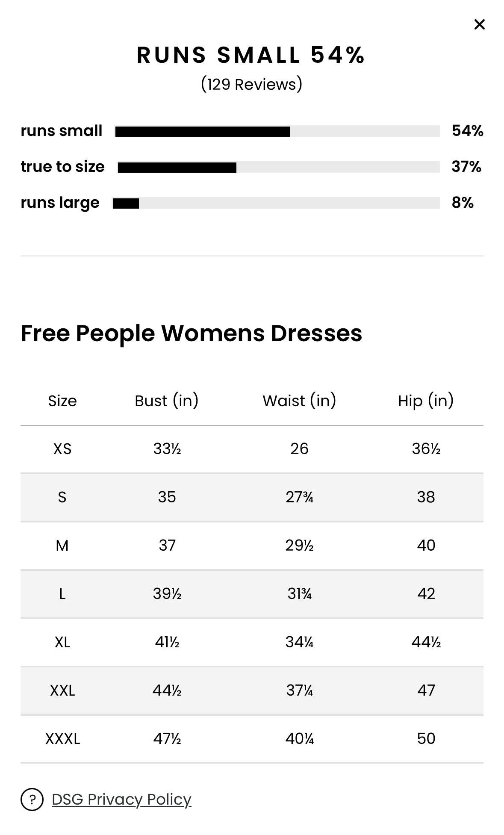Viewport: 504px width, 835px height.
Task: Click the Hip (in) column header
Action: click(x=426, y=401)
